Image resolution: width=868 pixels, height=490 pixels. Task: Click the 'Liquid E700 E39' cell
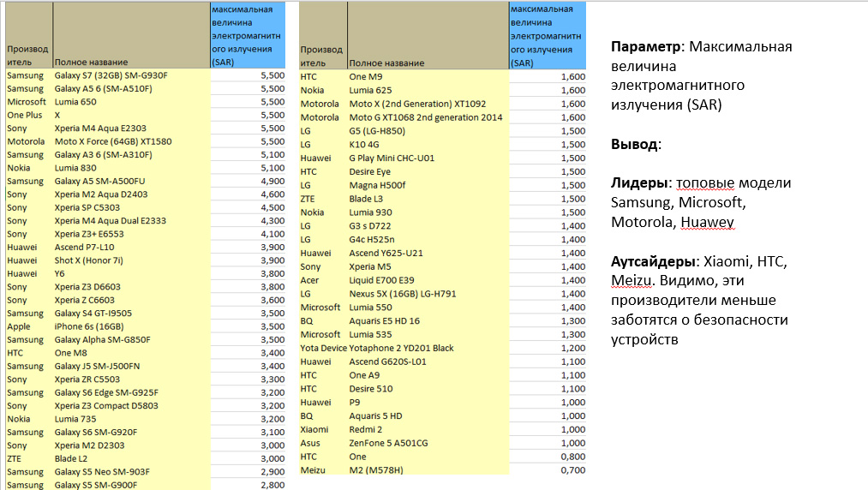428,280
